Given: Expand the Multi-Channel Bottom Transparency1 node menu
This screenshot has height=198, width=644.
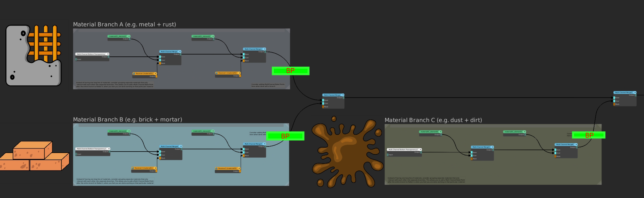Looking at the screenshot, I should [109, 149].
